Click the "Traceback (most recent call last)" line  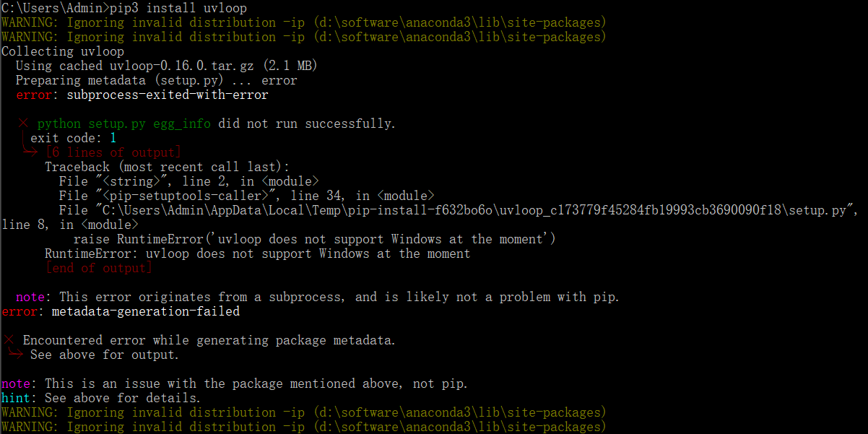click(x=167, y=167)
